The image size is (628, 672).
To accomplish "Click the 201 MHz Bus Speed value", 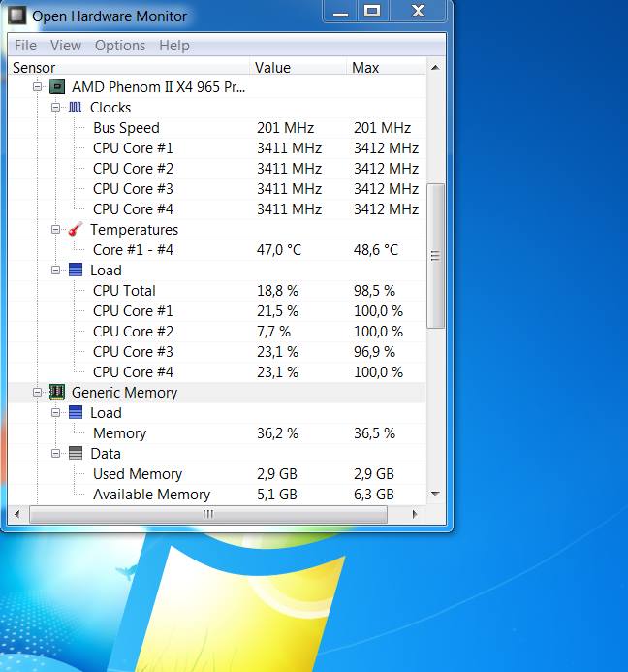I will click(285, 128).
